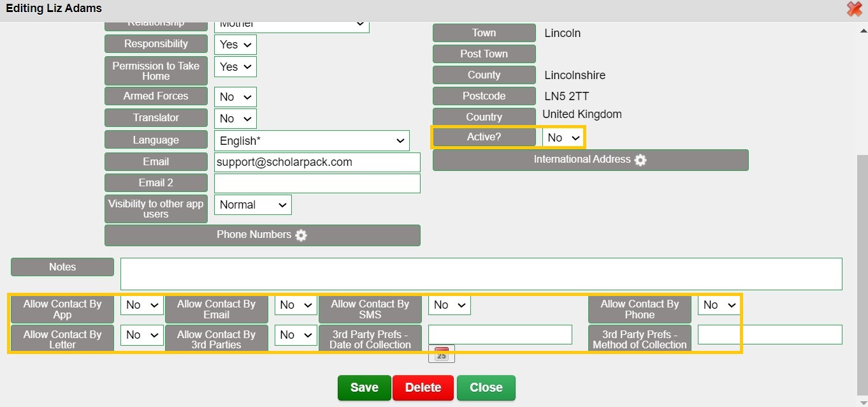Click the Armed Forces label
Image resolution: width=868 pixels, height=407 pixels.
tap(156, 96)
